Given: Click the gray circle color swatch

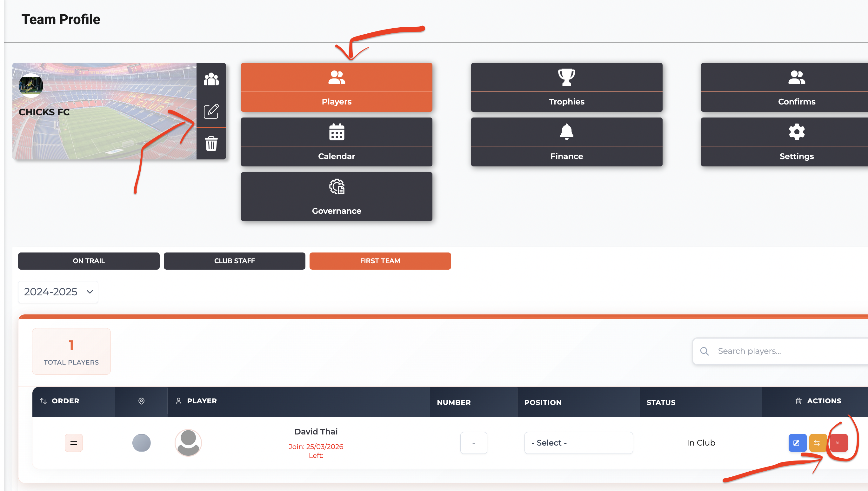Looking at the screenshot, I should [x=141, y=443].
